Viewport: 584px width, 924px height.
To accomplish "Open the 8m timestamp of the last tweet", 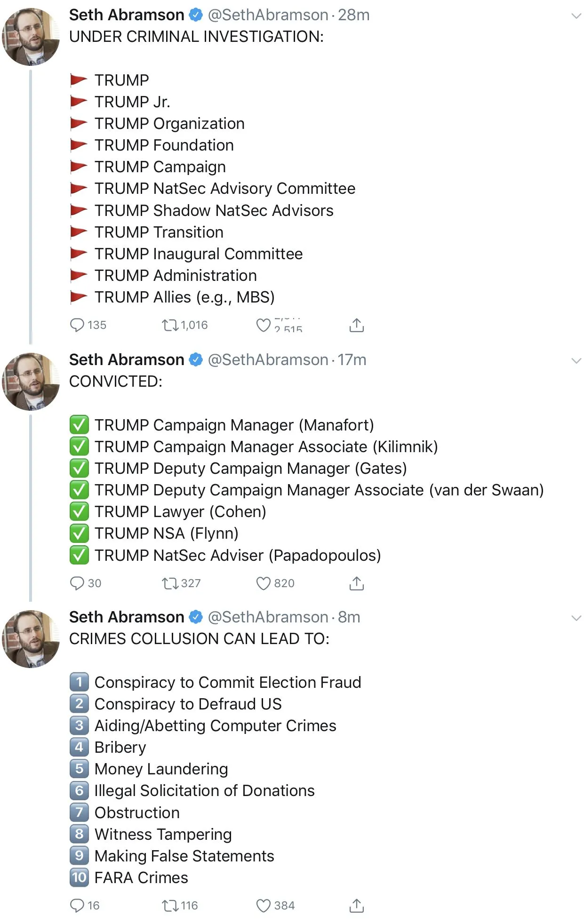I will (349, 617).
